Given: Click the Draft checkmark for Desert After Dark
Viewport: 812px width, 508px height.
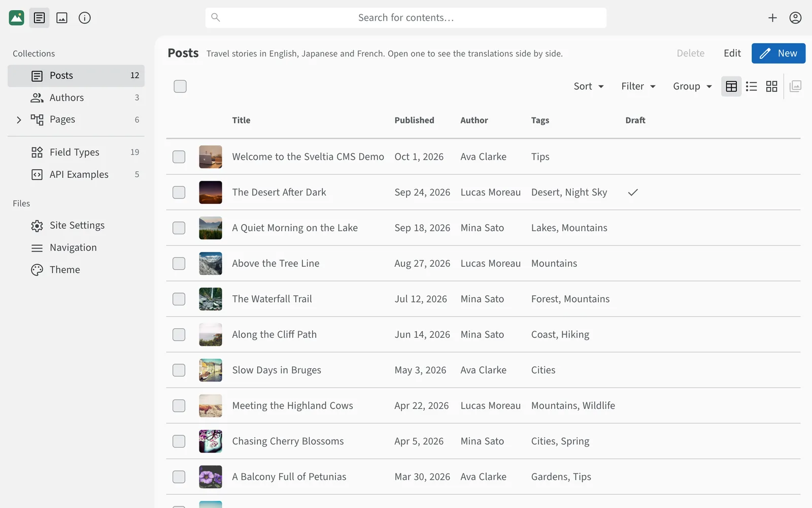Looking at the screenshot, I should [633, 193].
